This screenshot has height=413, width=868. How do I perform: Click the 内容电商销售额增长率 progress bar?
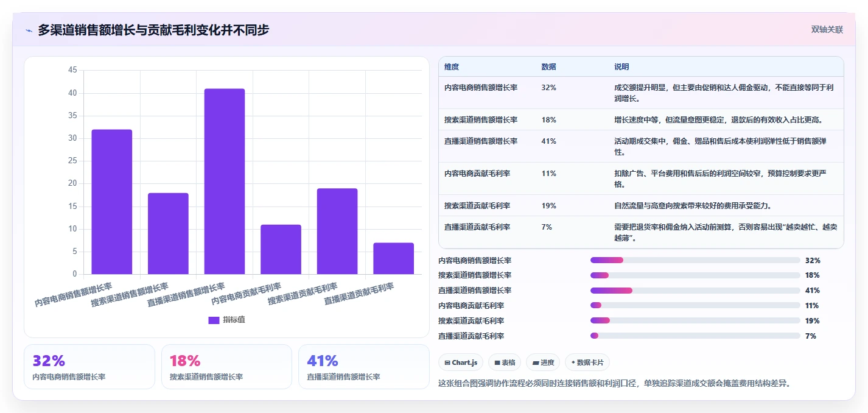point(695,260)
